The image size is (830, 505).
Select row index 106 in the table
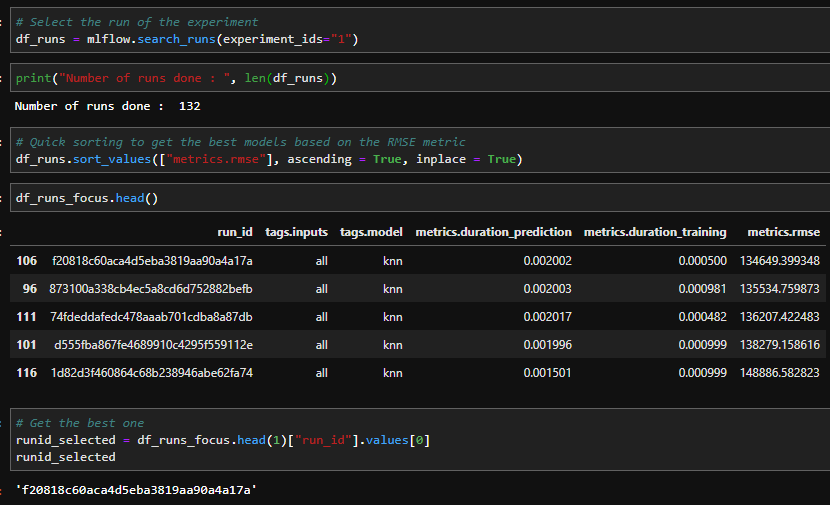(x=27, y=261)
